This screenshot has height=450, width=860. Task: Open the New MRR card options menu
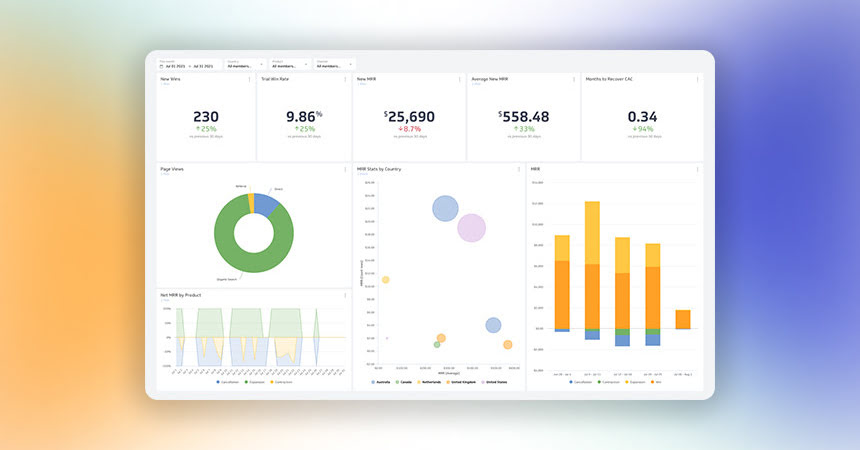(460, 80)
